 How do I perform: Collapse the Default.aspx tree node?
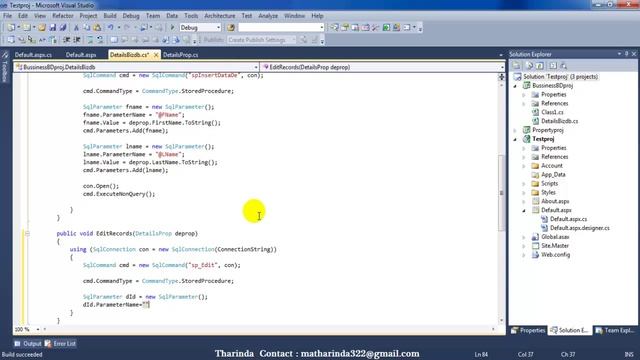[x=524, y=210]
